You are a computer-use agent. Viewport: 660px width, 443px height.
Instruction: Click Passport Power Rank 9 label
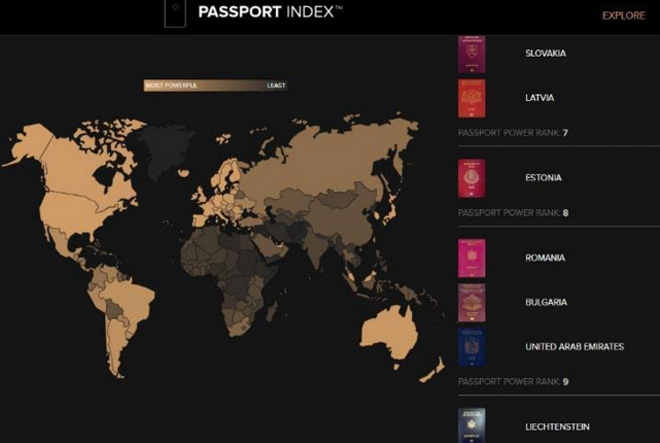click(x=513, y=382)
